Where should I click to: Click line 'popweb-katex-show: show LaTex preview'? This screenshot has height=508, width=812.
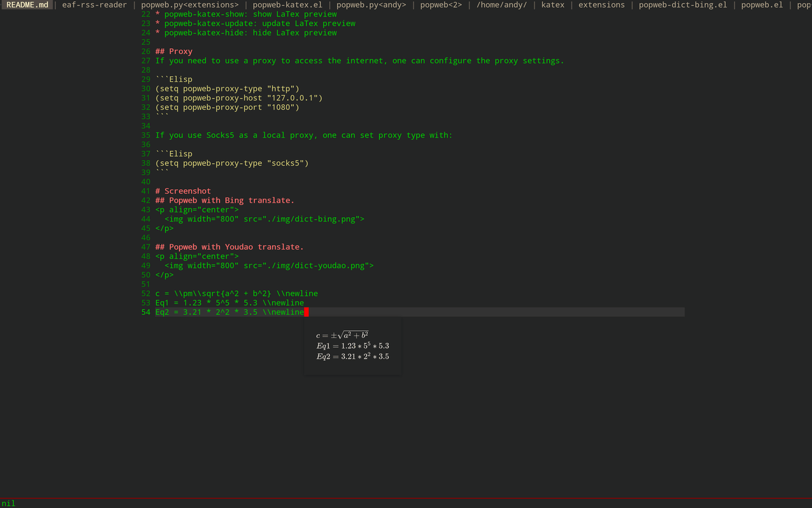coord(246,14)
